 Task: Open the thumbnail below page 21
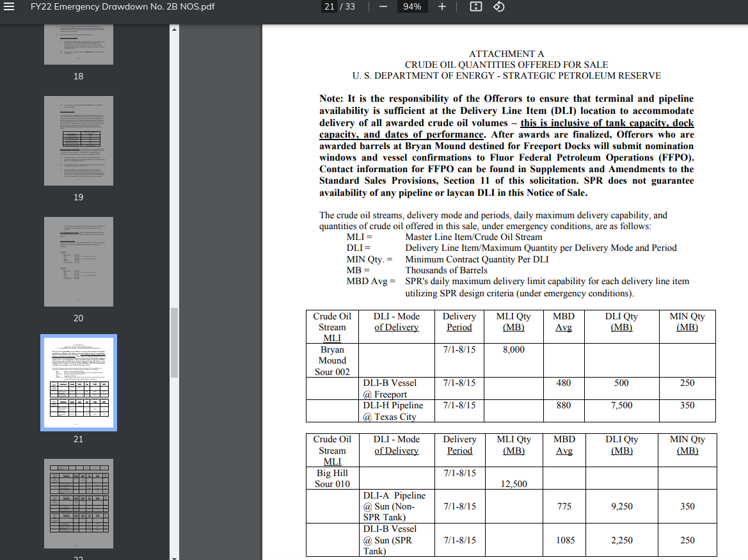79,504
